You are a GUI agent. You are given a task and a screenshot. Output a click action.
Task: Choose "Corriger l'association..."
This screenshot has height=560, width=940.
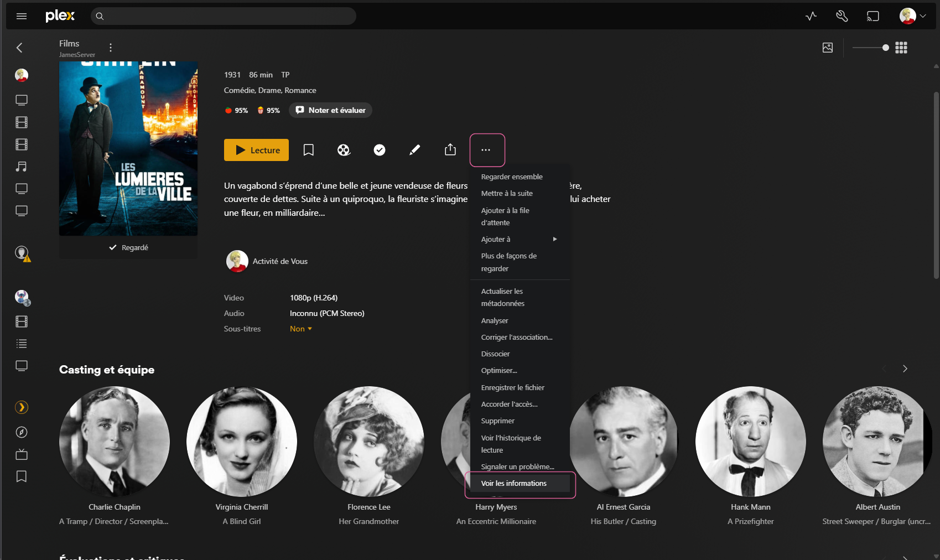click(520, 337)
